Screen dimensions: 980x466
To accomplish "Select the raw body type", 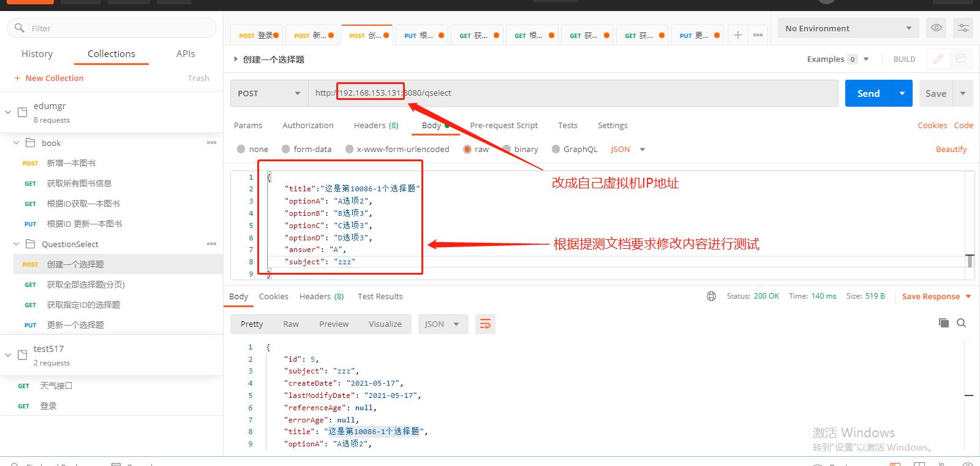I will click(x=467, y=149).
